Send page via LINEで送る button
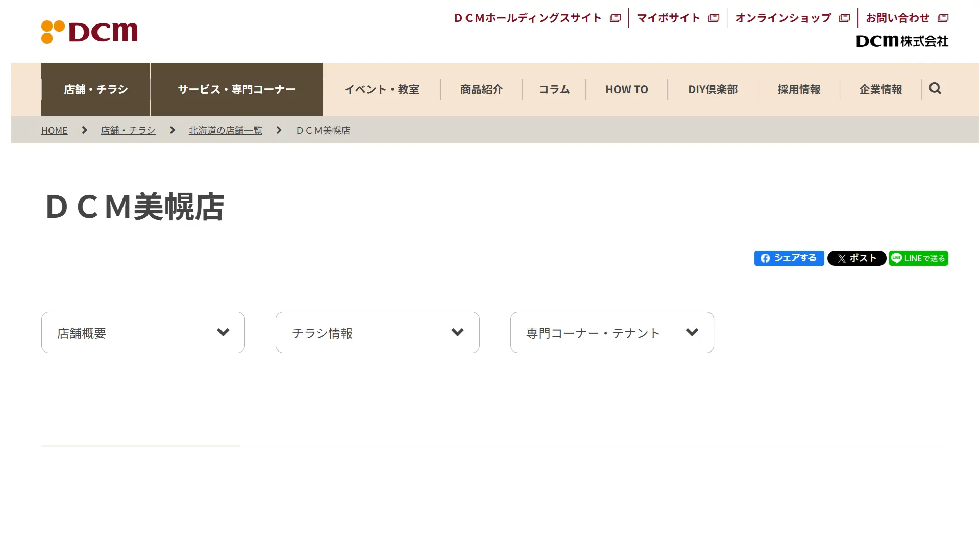 (x=918, y=258)
